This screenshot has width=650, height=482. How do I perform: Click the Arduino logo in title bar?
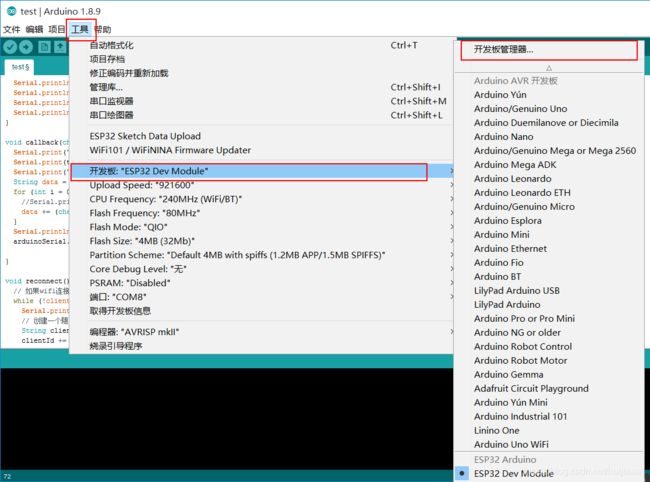(x=10, y=10)
